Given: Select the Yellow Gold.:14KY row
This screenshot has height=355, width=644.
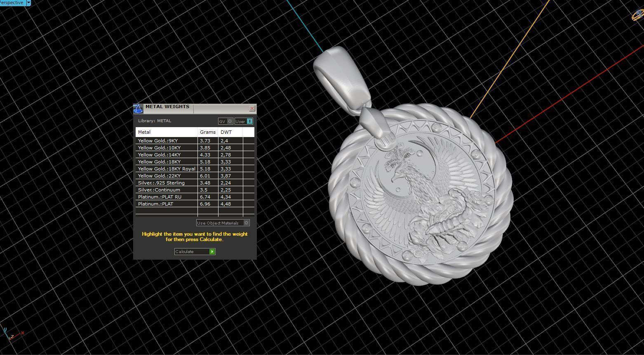Looking at the screenshot, I should pos(195,155).
